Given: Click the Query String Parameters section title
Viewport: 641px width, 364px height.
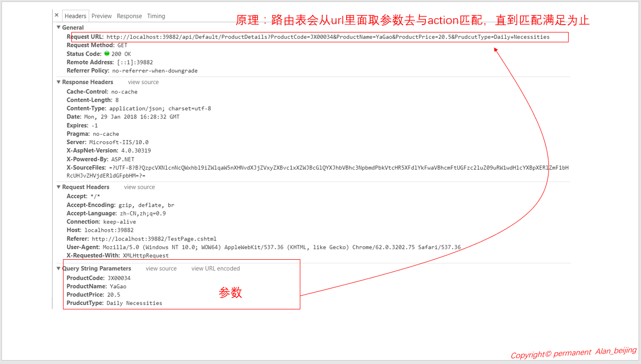Looking at the screenshot, I should coord(96,269).
